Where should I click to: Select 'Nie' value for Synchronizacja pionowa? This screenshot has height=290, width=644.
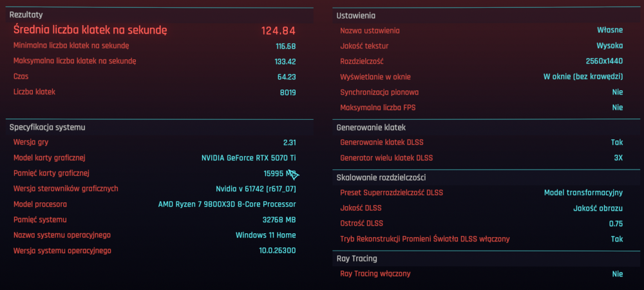click(618, 92)
